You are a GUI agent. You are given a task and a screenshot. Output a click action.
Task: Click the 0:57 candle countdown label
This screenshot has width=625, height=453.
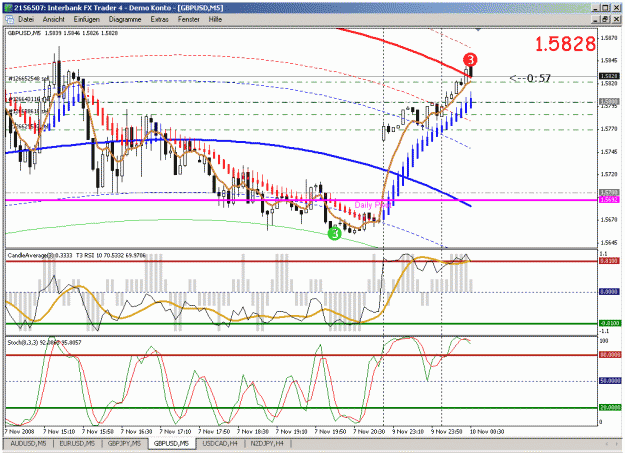(530, 78)
